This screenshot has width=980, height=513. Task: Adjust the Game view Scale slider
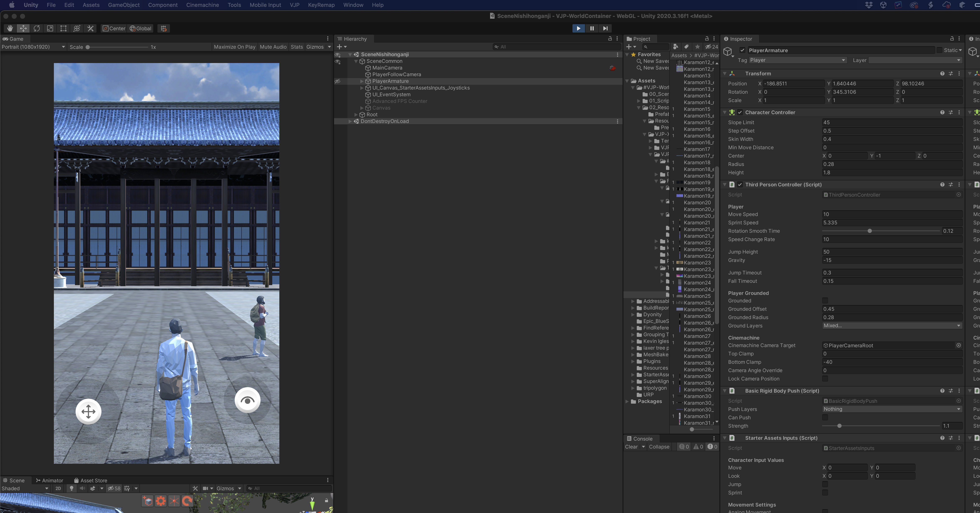point(117,47)
